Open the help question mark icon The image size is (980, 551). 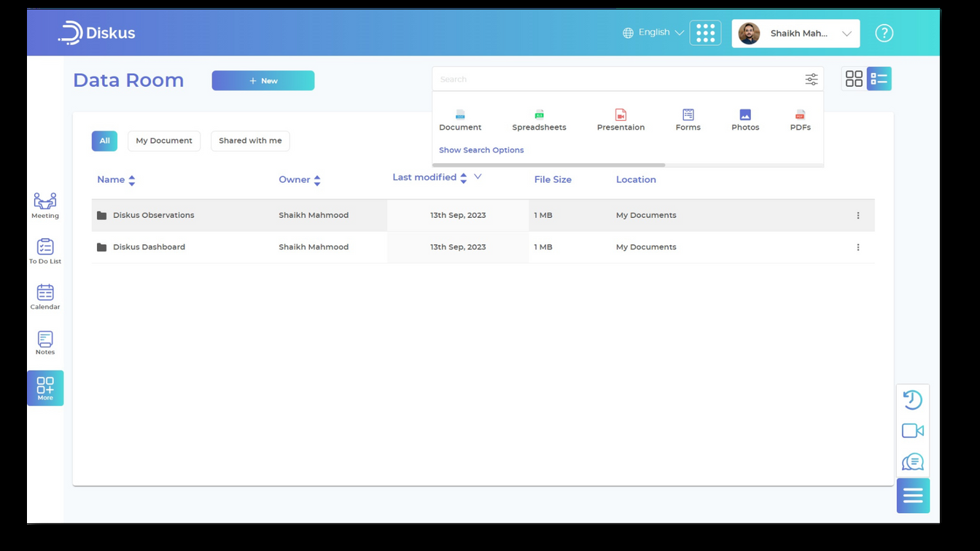[x=884, y=33]
